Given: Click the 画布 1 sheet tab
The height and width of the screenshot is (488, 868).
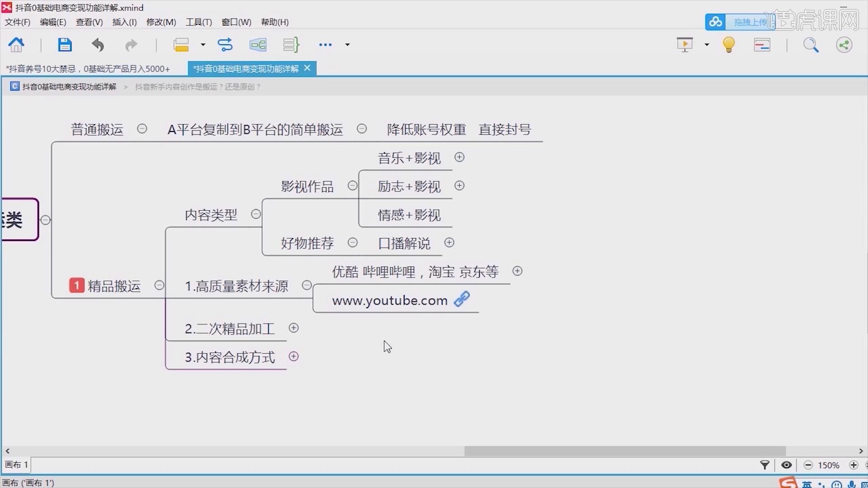Looking at the screenshot, I should (x=16, y=465).
